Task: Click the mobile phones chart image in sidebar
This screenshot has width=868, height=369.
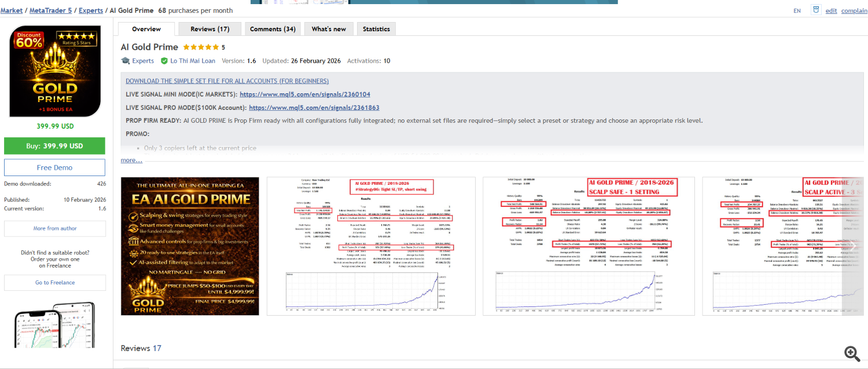Action: (x=55, y=324)
